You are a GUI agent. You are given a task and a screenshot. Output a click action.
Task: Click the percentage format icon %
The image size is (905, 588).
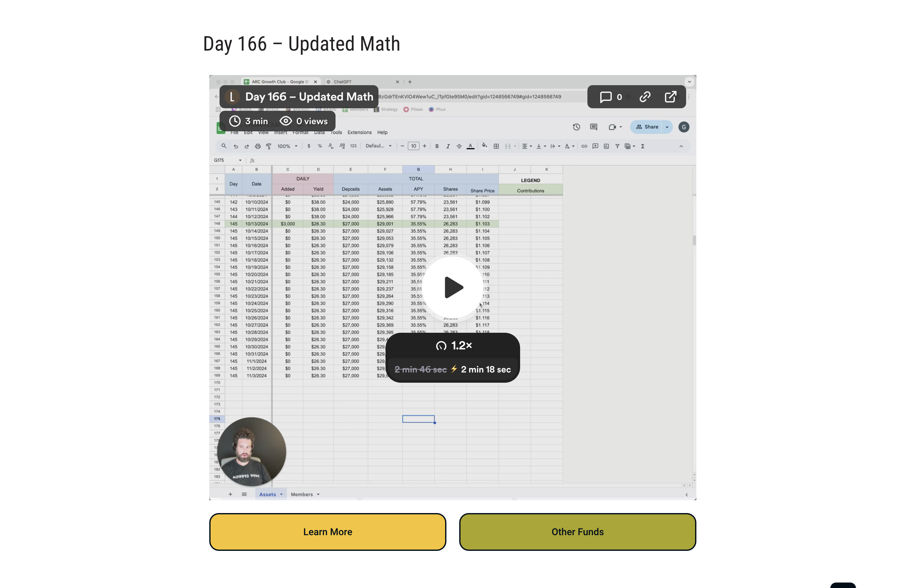pyautogui.click(x=319, y=146)
